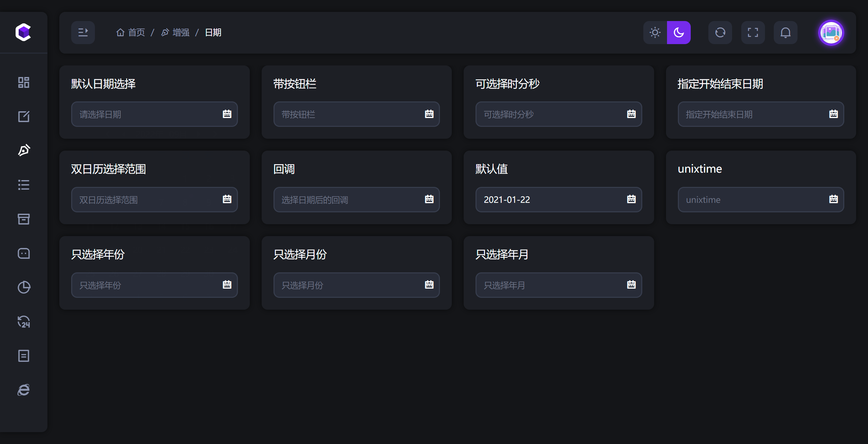
Task: Click the page refresh icon in the top bar
Action: [720, 32]
